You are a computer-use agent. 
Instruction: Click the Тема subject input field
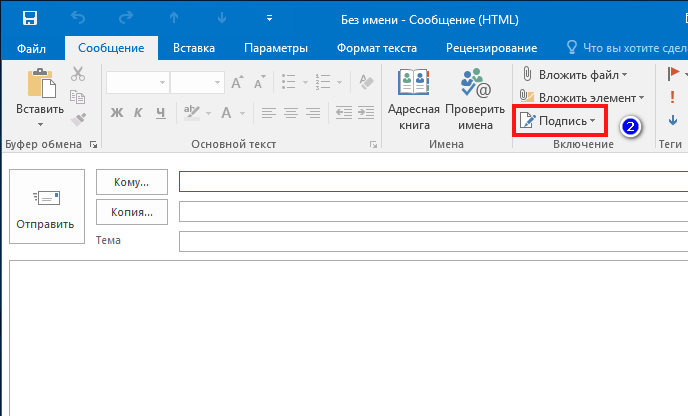point(432,242)
